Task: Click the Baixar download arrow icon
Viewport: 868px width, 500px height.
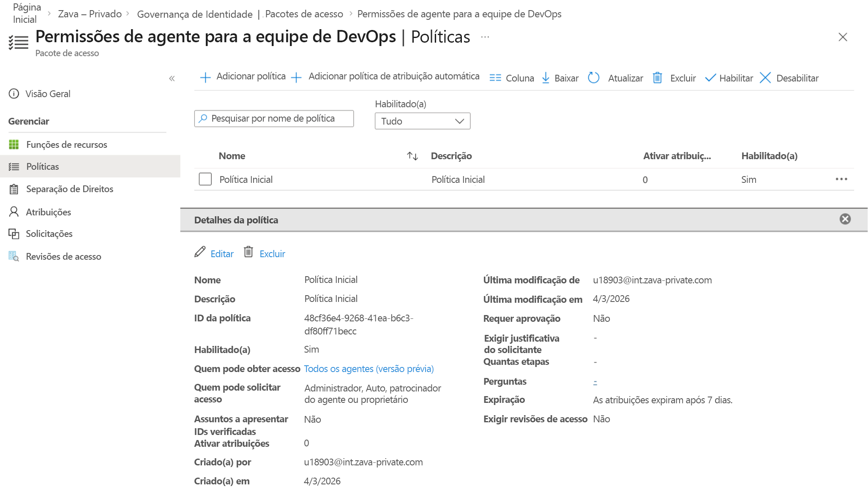Action: point(546,78)
